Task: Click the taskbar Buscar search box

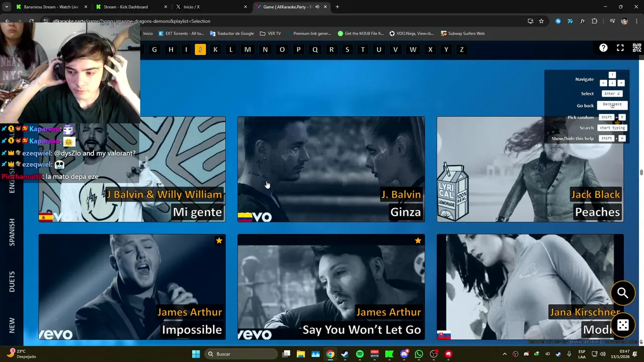Action: (240, 354)
